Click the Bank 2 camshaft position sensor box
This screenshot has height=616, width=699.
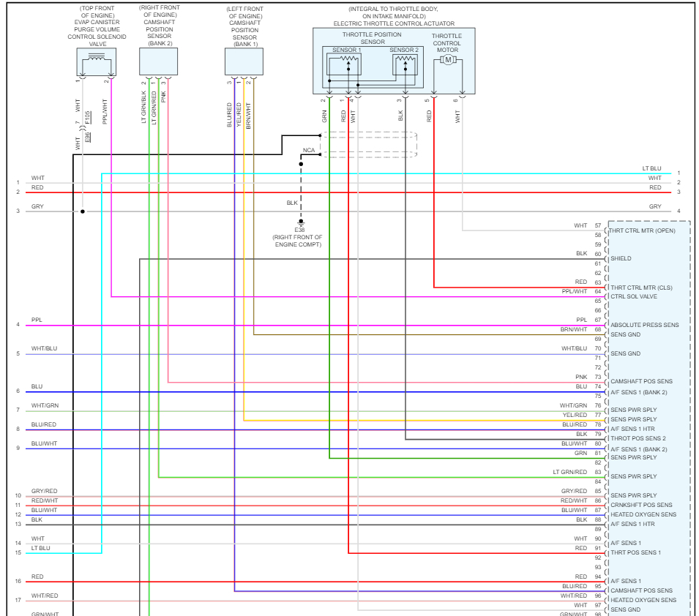(158, 61)
